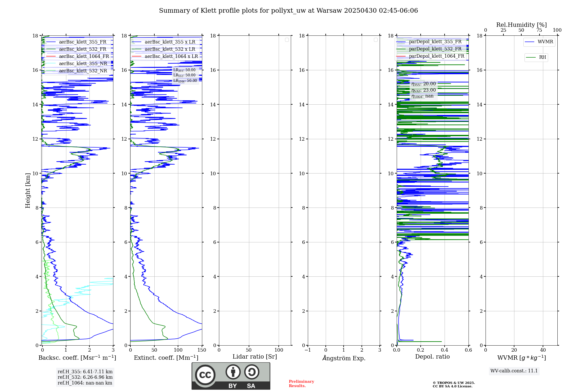
Task: Click the green 532 peak near 11.4 km in backscatter plot
Action: [90, 150]
